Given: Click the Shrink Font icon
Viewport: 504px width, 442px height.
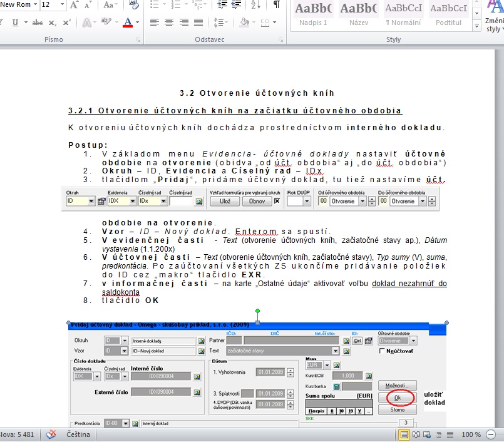Looking at the screenshot, I should 88,5.
